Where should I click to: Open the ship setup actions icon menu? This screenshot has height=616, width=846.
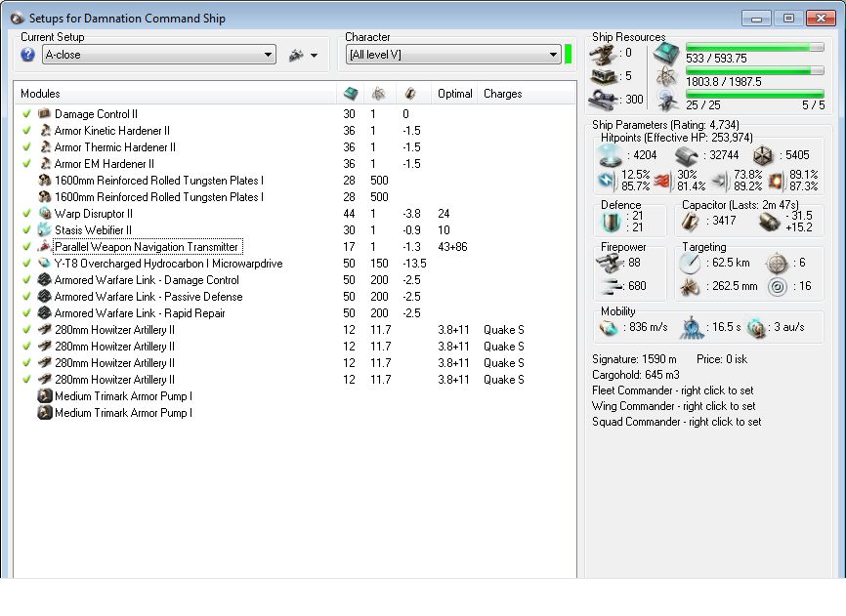[303, 55]
